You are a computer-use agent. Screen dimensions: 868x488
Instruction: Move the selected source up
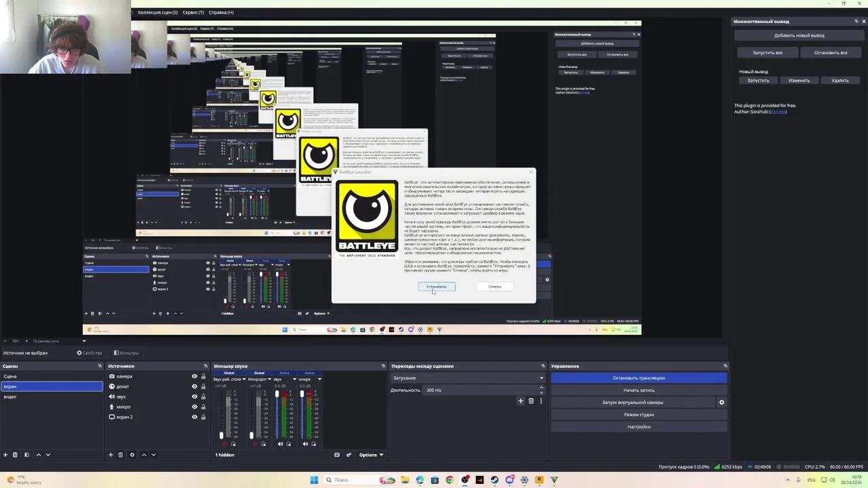(x=144, y=455)
